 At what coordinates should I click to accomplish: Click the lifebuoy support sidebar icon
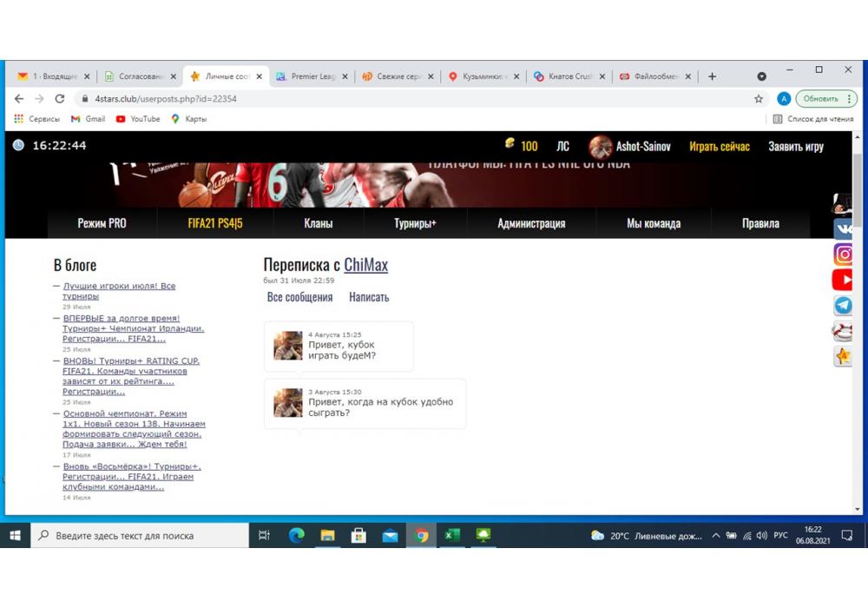843,331
